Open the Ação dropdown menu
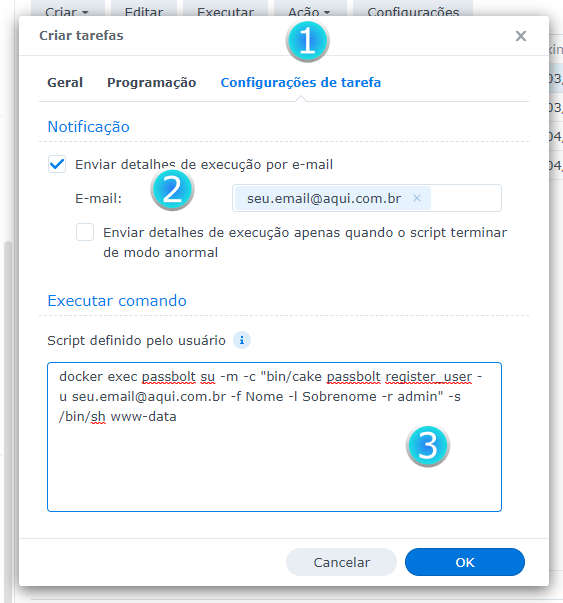Image resolution: width=563 pixels, height=603 pixels. [x=310, y=8]
